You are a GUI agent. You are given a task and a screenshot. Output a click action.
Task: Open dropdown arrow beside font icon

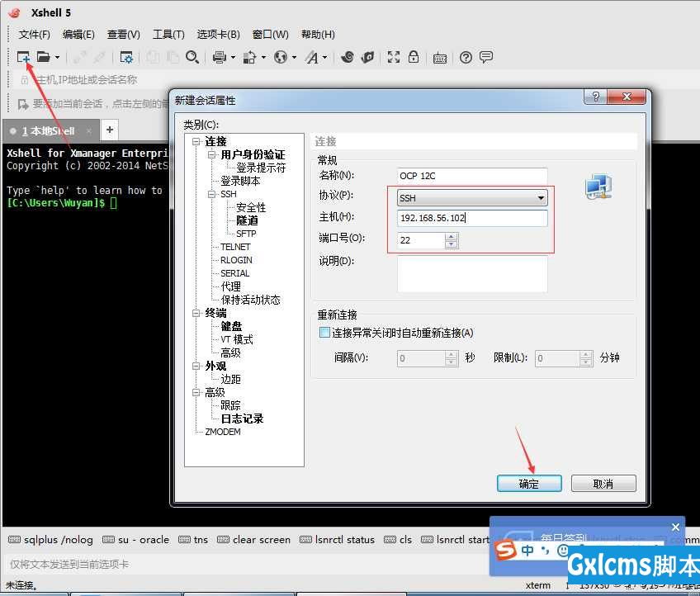pyautogui.click(x=324, y=57)
